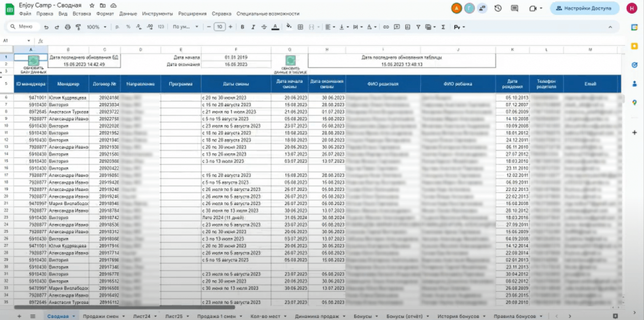Open the font selector dropdown
The image size is (644, 320).
185,27
